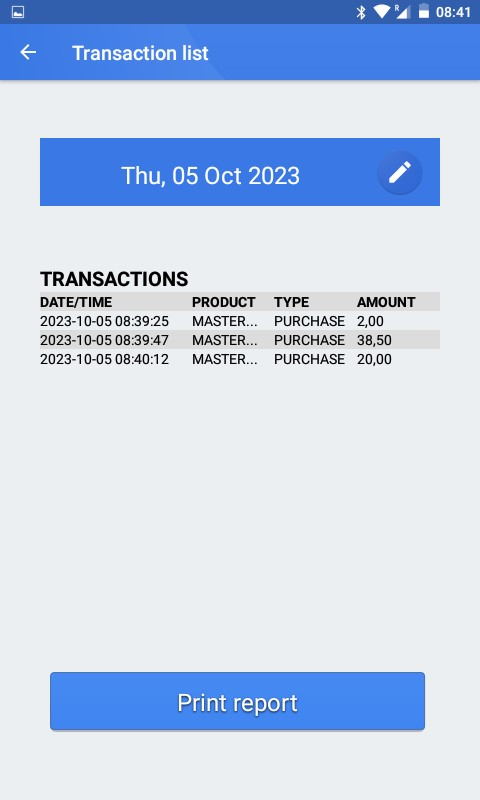Open the 08:39:47 transaction row

pyautogui.click(x=240, y=340)
